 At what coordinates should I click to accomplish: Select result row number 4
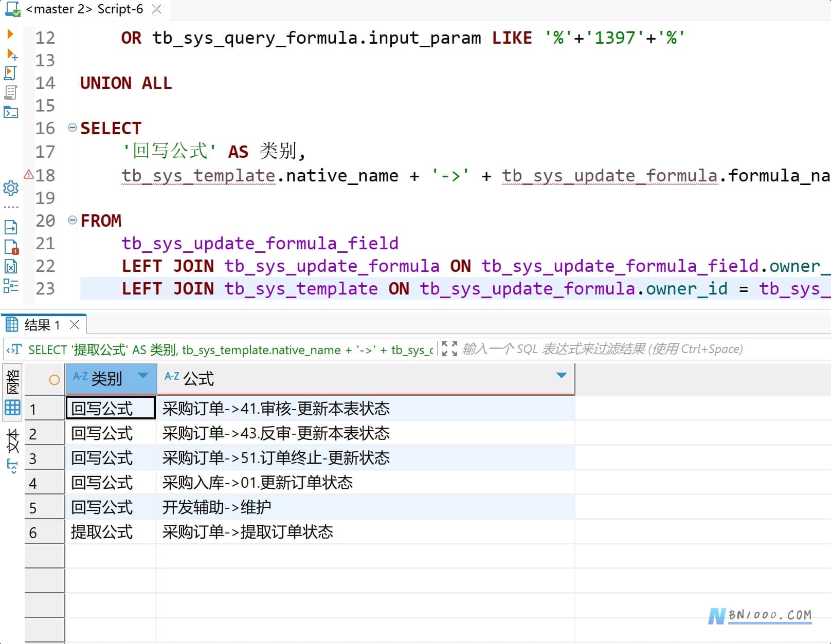point(44,483)
